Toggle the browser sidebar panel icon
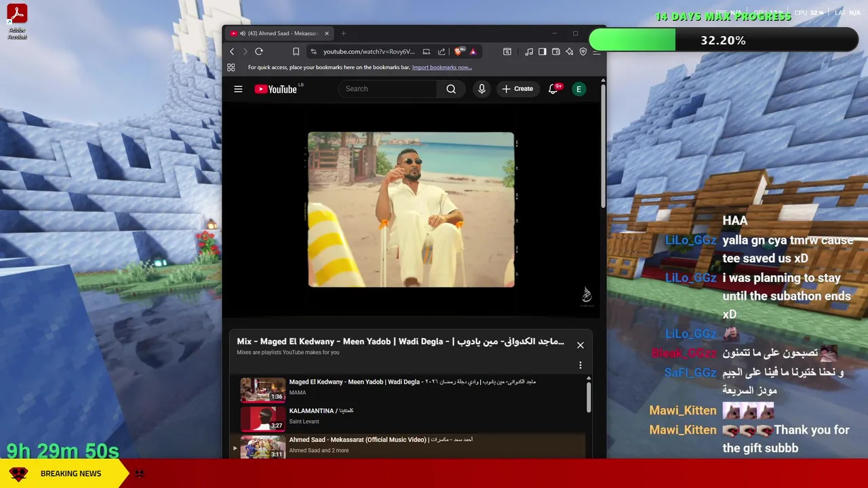Viewport: 868px width, 488px height. 542,52
